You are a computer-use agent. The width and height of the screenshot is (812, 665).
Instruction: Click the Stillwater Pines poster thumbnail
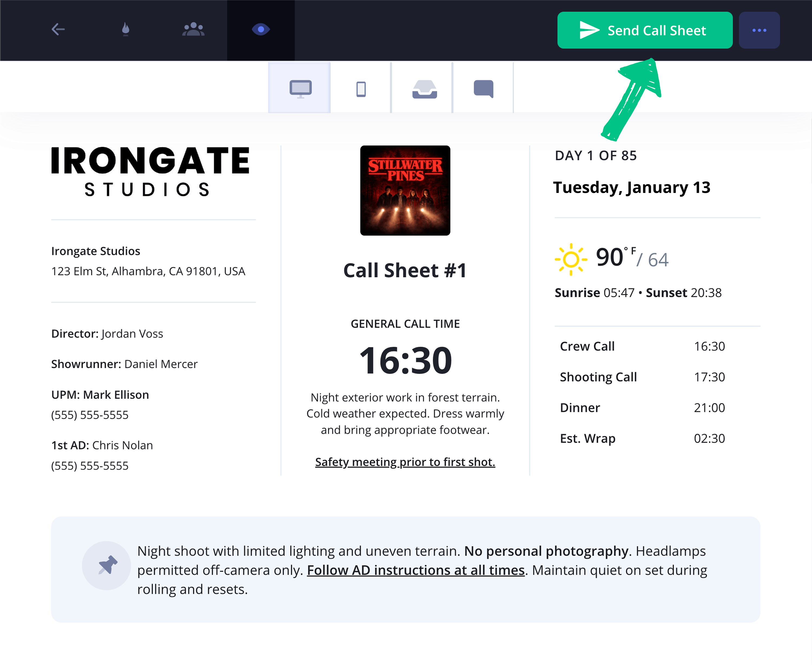coord(405,190)
